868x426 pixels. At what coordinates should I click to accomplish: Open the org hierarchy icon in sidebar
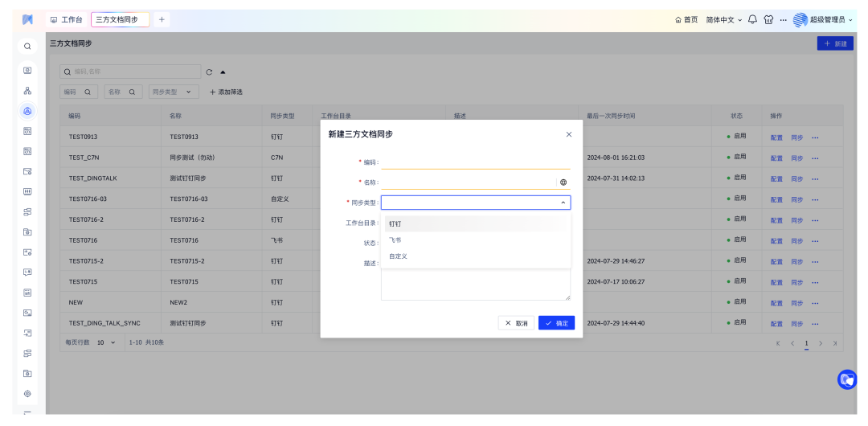click(x=27, y=91)
